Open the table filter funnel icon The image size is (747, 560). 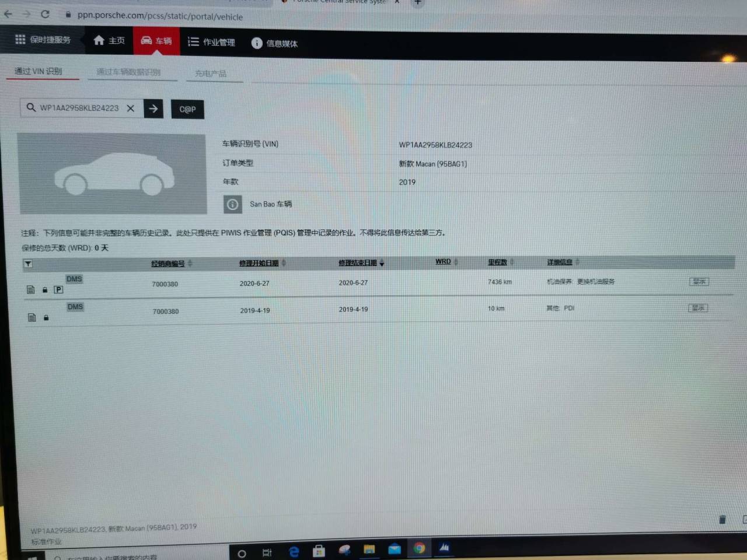click(28, 264)
